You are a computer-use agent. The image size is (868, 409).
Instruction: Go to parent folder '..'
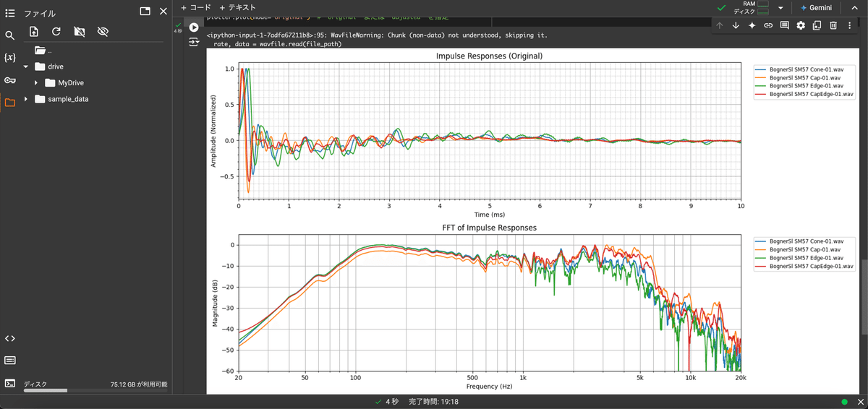[x=43, y=51]
